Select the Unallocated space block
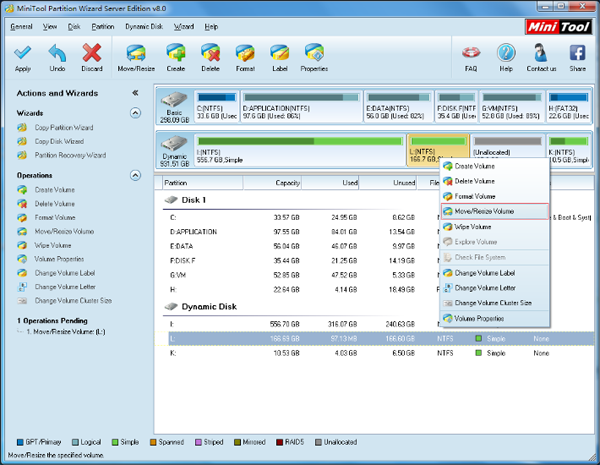This screenshot has width=600, height=465. pos(508,146)
